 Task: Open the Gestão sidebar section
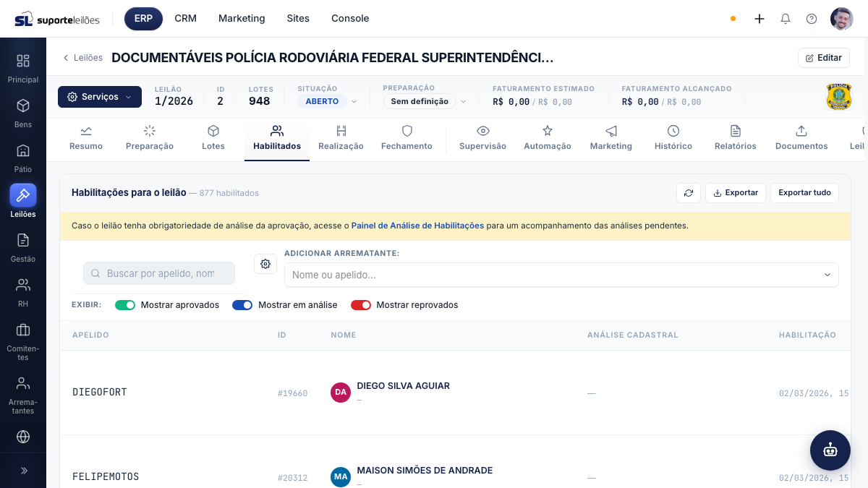point(23,247)
